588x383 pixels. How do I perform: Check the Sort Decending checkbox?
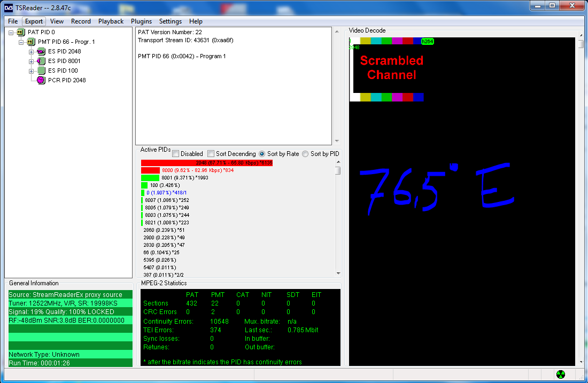[211, 154]
